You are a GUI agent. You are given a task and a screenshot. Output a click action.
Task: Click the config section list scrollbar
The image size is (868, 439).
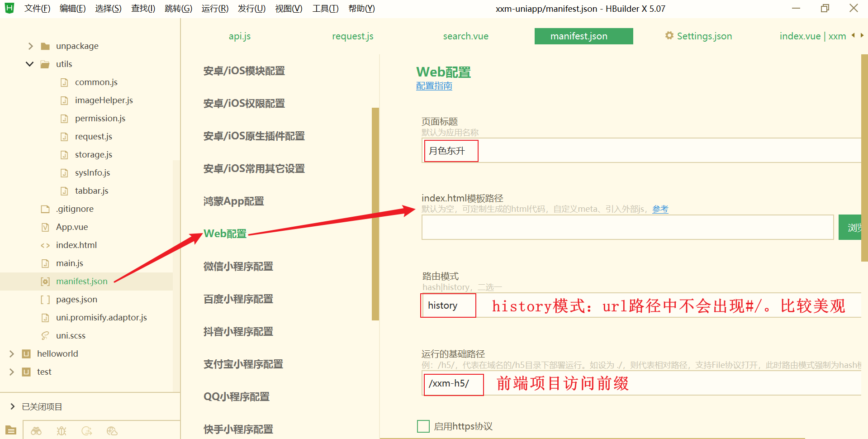(x=375, y=214)
